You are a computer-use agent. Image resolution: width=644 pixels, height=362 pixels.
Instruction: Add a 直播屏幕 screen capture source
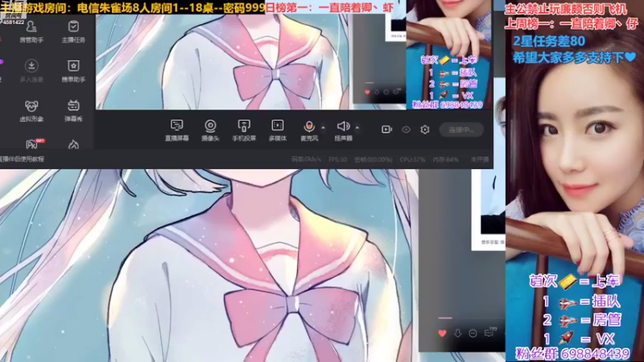point(176,130)
